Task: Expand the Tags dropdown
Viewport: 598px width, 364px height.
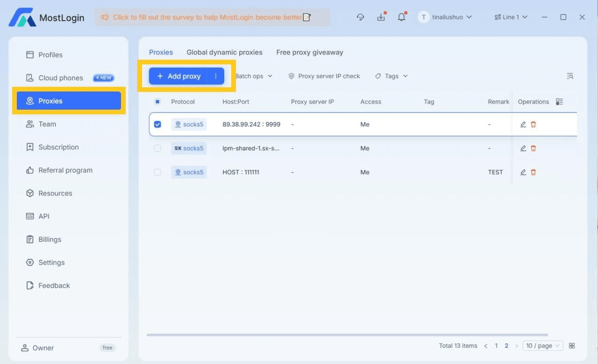Action: [392, 76]
